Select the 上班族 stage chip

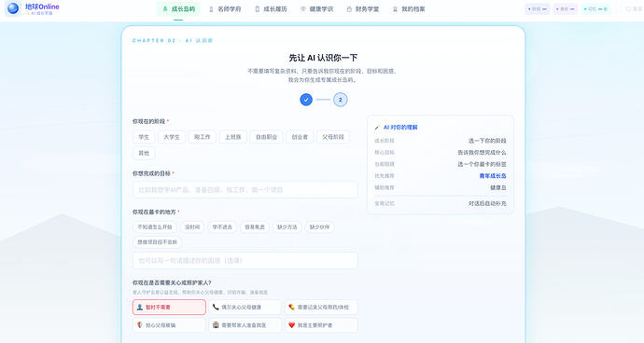(x=233, y=137)
